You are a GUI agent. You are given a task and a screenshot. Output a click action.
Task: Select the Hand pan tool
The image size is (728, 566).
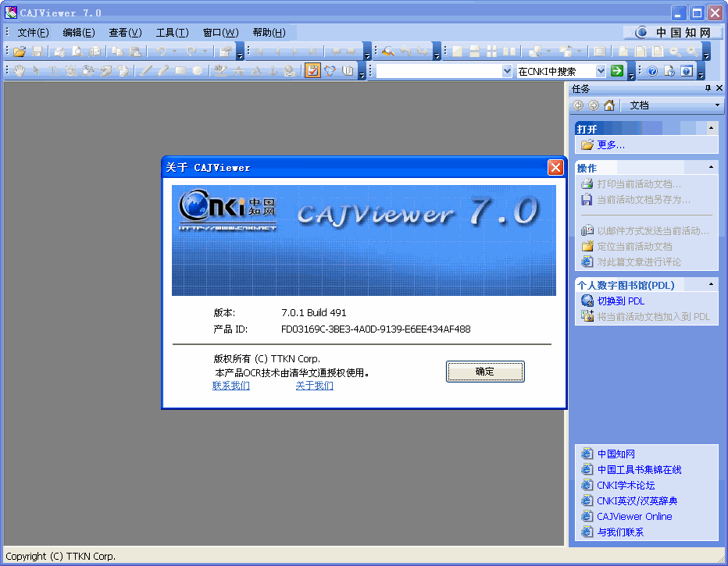point(20,69)
